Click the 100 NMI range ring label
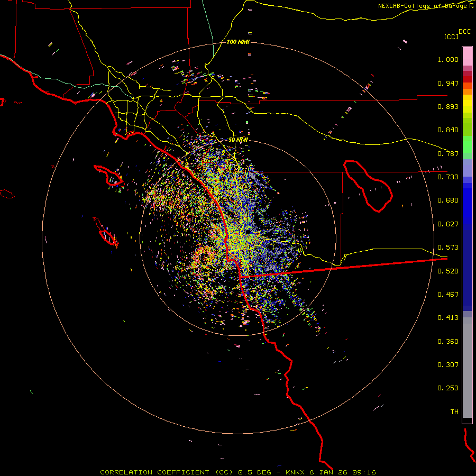This screenshot has width=476, height=476. pos(238,42)
